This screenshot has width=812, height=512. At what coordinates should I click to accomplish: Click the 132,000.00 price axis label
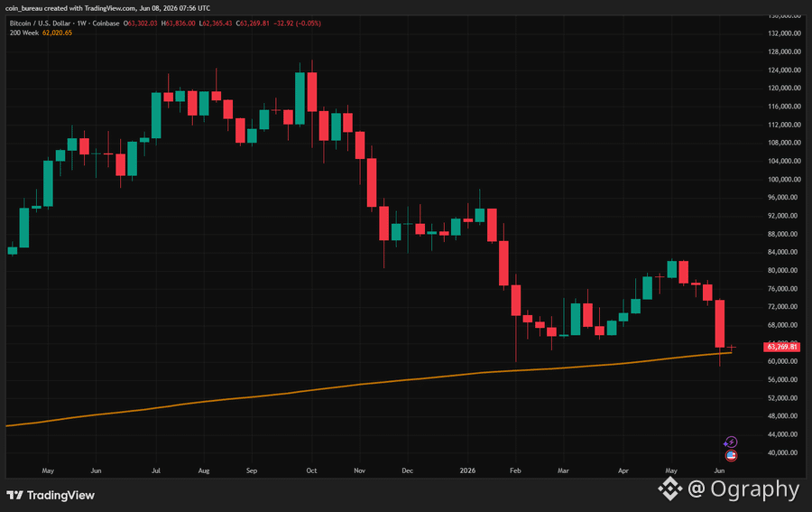click(x=783, y=33)
